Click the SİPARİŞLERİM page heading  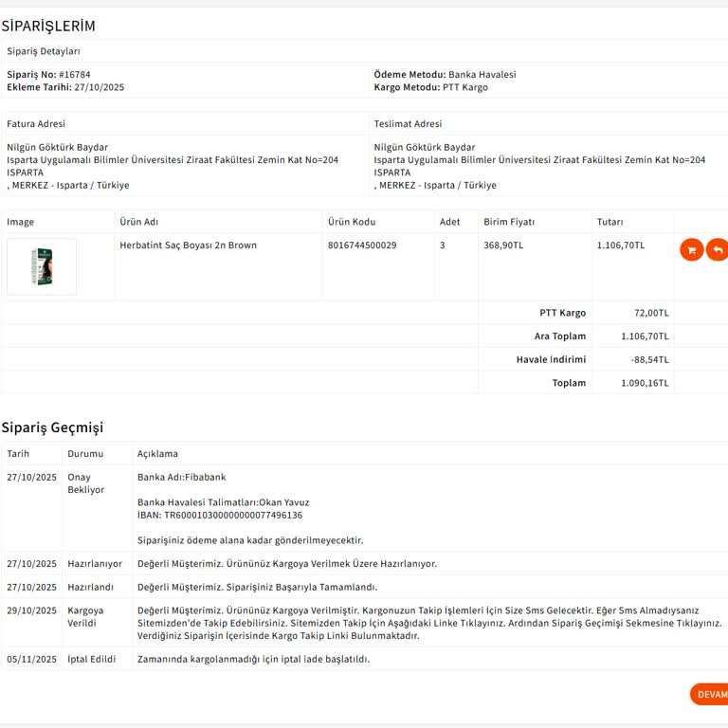click(48, 26)
